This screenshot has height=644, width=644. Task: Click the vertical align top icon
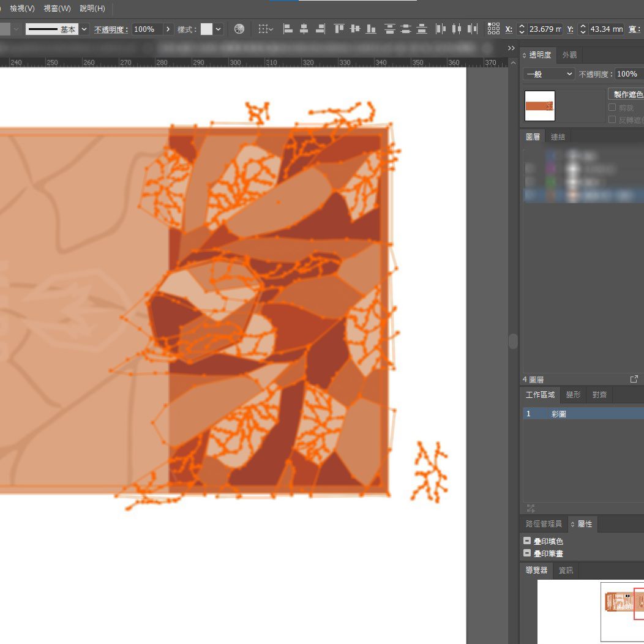(339, 29)
